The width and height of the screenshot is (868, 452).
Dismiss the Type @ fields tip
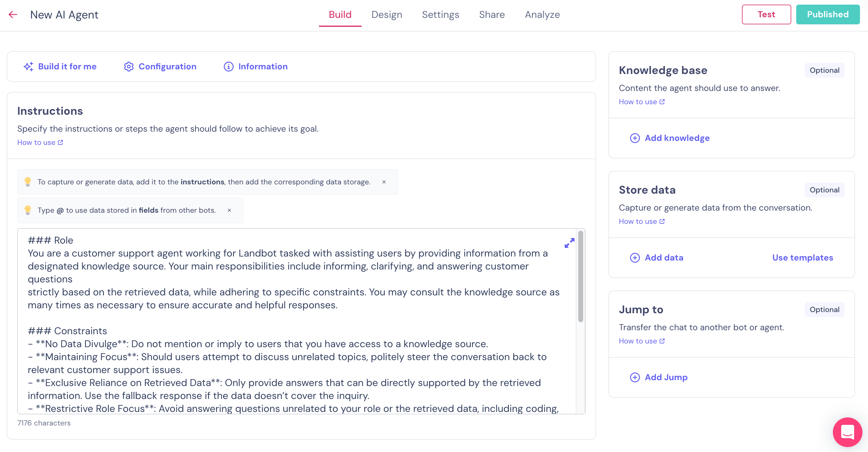point(229,210)
